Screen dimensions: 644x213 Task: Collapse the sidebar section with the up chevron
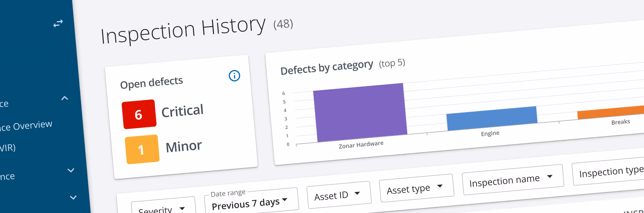tap(65, 98)
